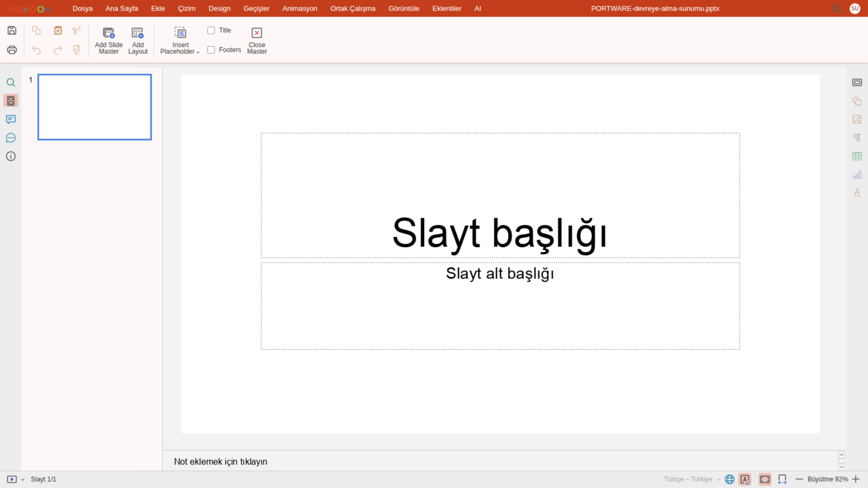
Task: Switch to the AI tab
Action: coord(477,8)
